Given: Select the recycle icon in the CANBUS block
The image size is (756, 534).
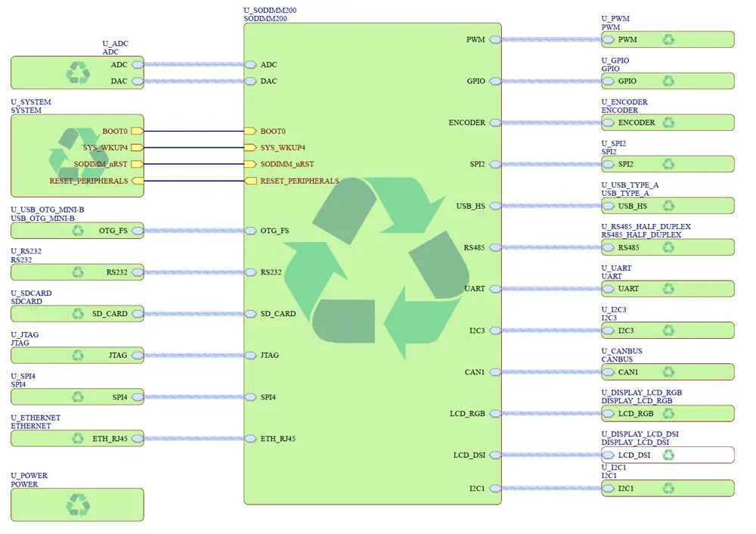Looking at the screenshot, I should [668, 371].
